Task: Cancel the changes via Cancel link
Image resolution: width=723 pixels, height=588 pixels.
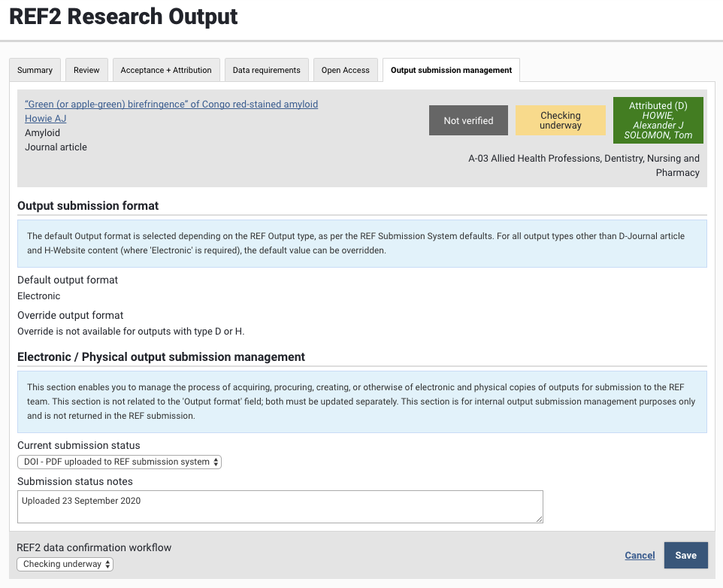Action: click(640, 556)
